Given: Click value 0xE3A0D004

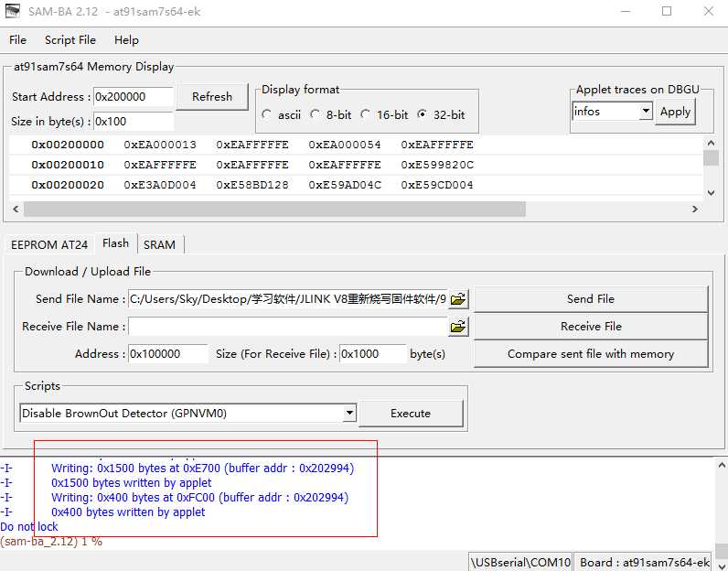Looking at the screenshot, I should coord(160,185).
